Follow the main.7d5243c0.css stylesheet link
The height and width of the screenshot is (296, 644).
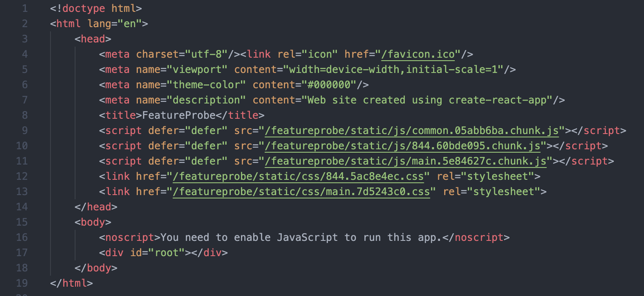coord(304,192)
